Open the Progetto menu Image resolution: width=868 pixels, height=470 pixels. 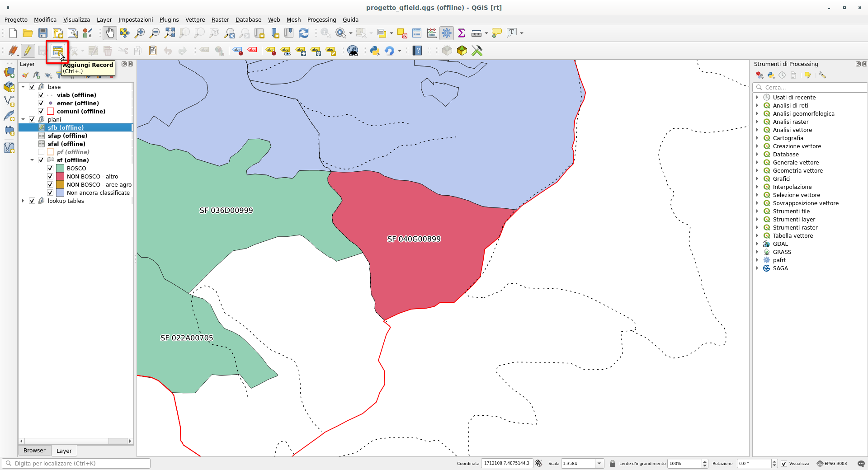(16, 20)
